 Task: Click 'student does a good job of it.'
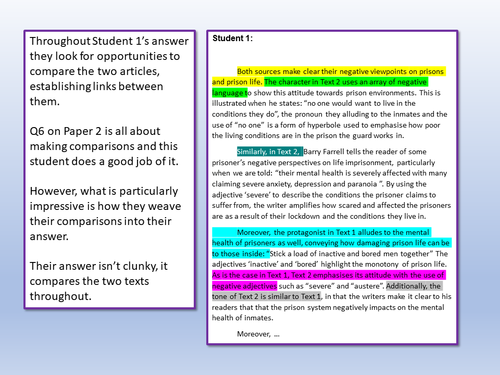point(104,161)
